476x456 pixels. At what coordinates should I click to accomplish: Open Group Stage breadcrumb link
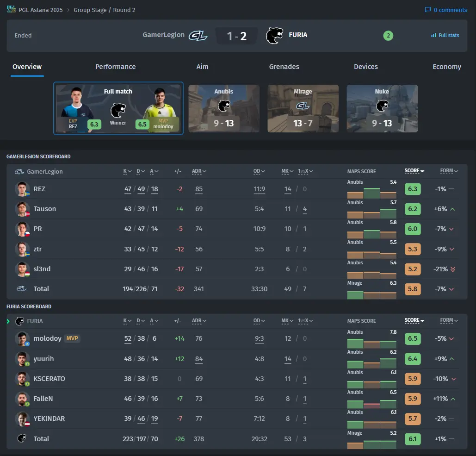[x=90, y=10]
